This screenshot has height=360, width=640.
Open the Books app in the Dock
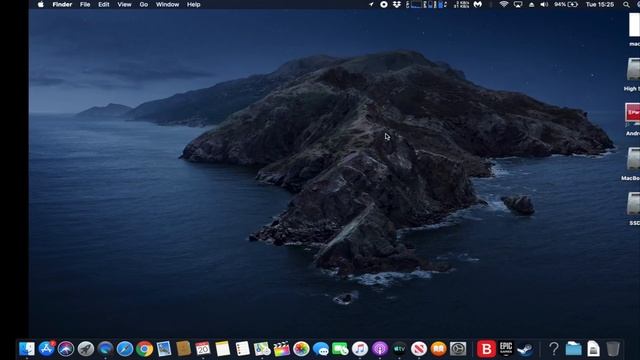[x=438, y=349]
